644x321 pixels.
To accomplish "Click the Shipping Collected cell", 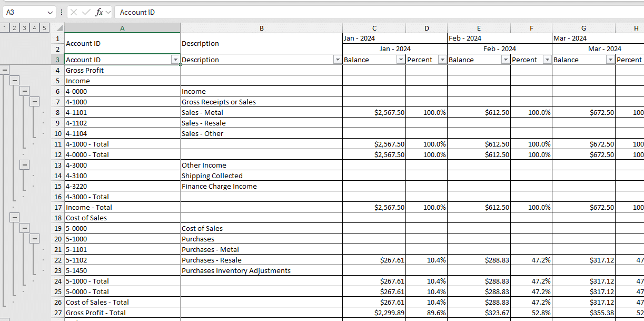I will pos(261,176).
